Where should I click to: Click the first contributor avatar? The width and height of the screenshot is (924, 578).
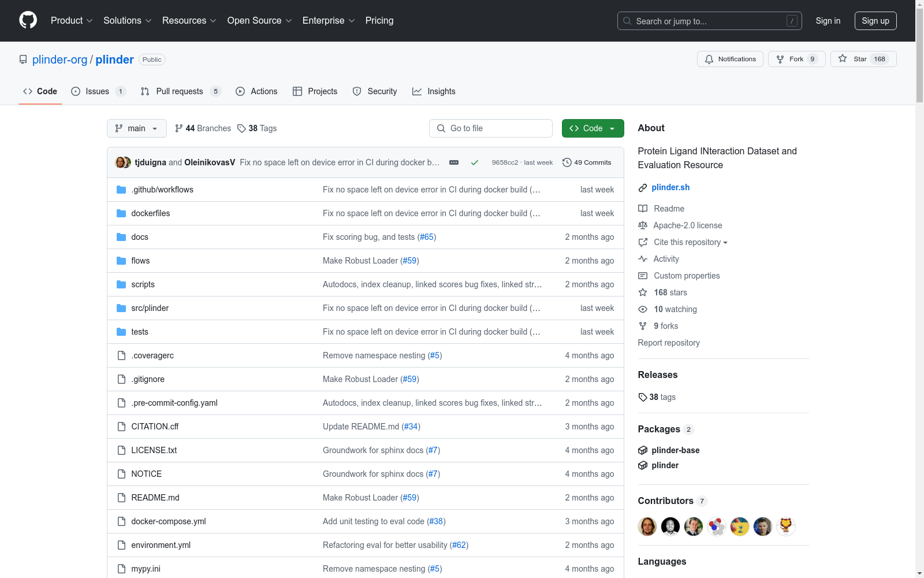click(x=647, y=527)
